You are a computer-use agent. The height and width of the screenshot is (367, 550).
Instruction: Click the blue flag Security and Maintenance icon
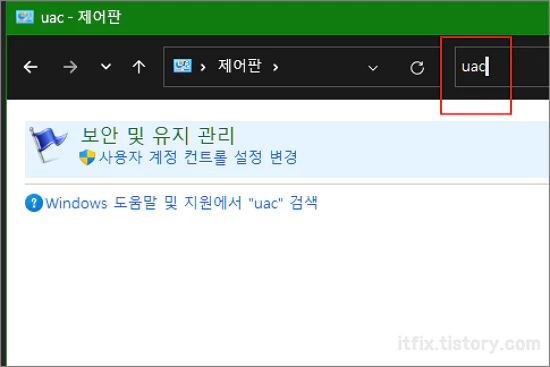(x=48, y=145)
